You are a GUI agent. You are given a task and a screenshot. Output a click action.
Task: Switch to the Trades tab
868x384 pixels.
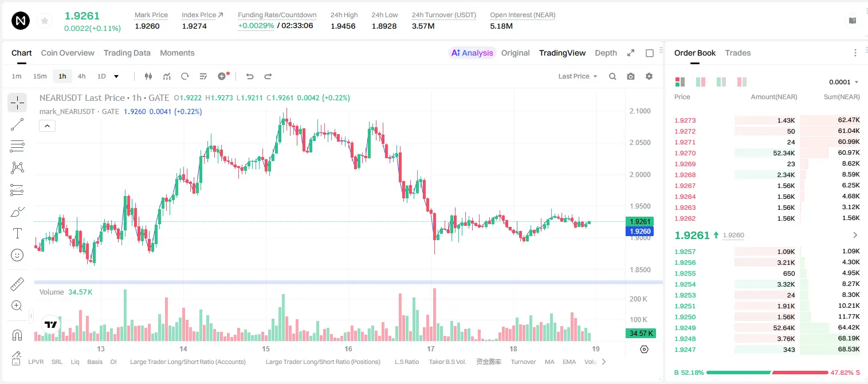pyautogui.click(x=738, y=53)
